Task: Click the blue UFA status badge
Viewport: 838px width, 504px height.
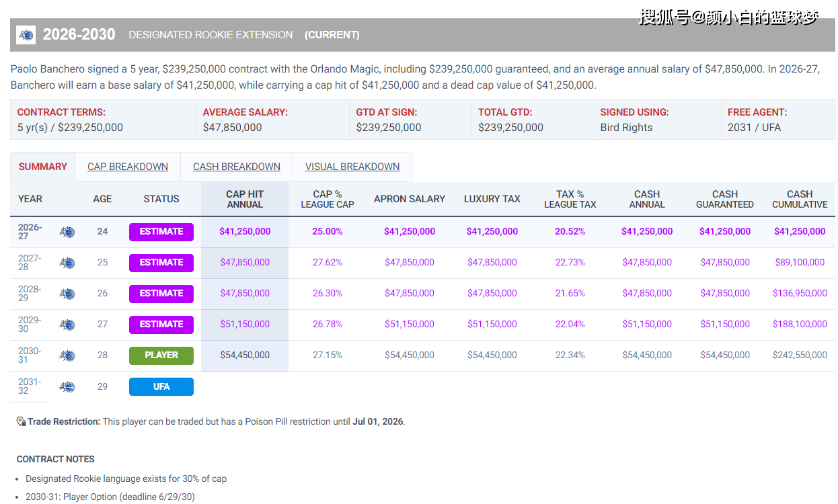Action: tap(161, 386)
